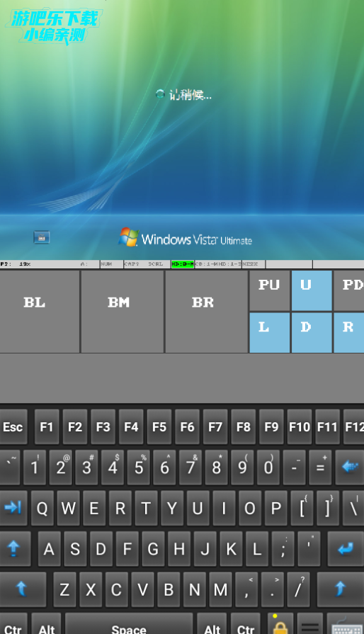Image resolution: width=364 pixels, height=634 pixels.
Task: Tap the backslash key
Action: click(353, 508)
